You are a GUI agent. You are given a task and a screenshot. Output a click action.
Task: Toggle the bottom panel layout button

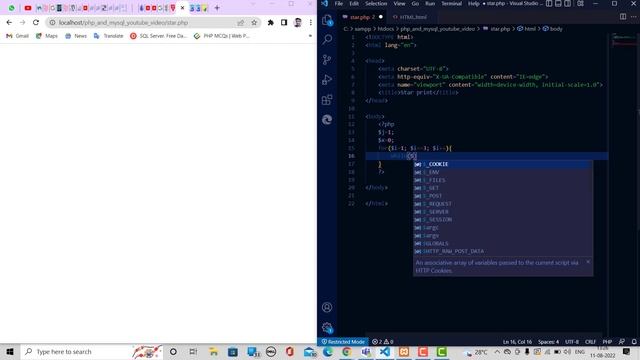558,4
